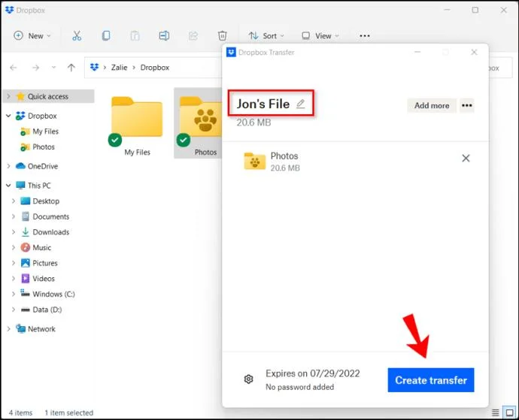Open transfer settings gear icon

[248, 379]
